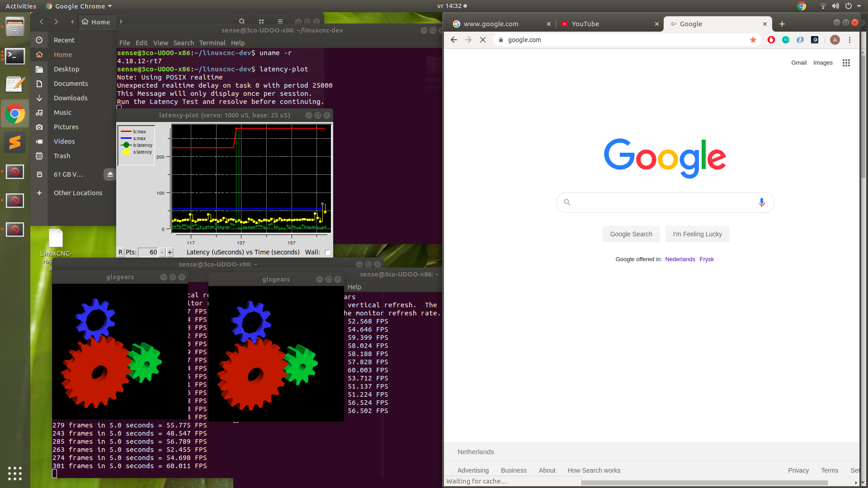The height and width of the screenshot is (488, 868).
Task: Click the path-bar right arrow in Files
Action: 121,22
